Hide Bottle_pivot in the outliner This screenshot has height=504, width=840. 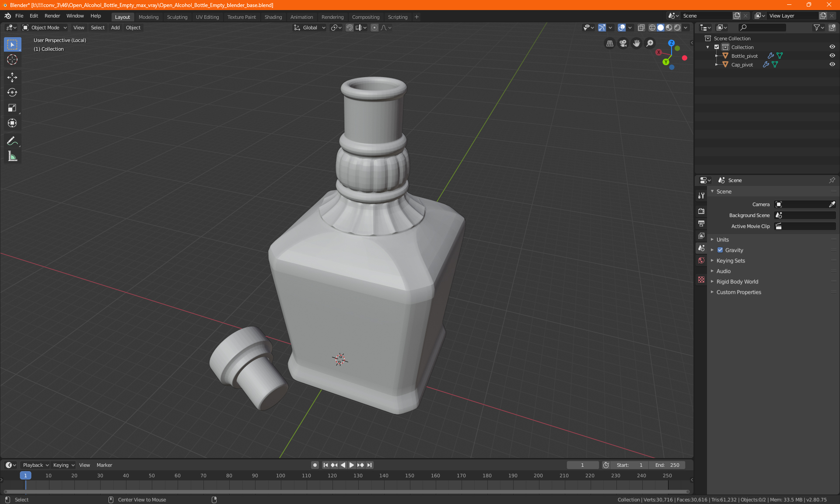click(832, 56)
